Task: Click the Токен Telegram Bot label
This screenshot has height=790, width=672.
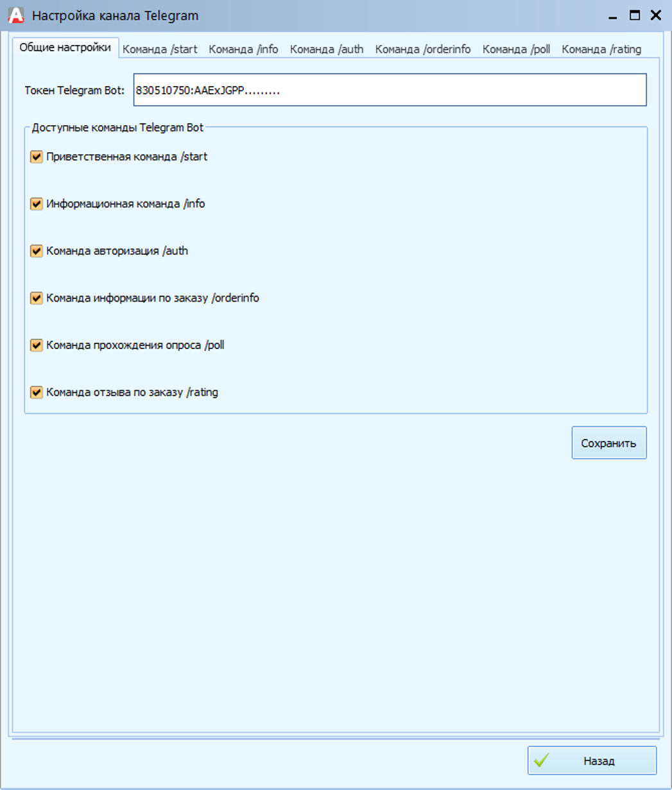Action: [x=74, y=90]
